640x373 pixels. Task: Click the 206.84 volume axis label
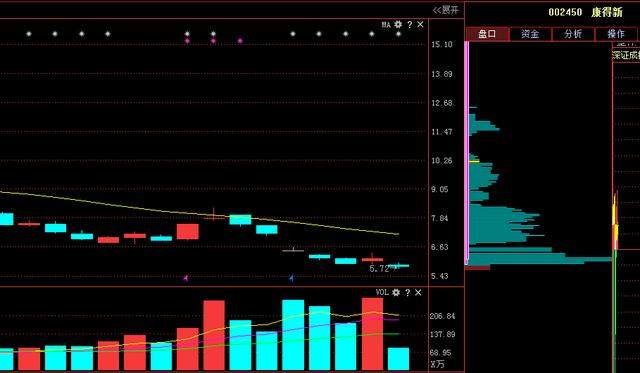click(442, 316)
